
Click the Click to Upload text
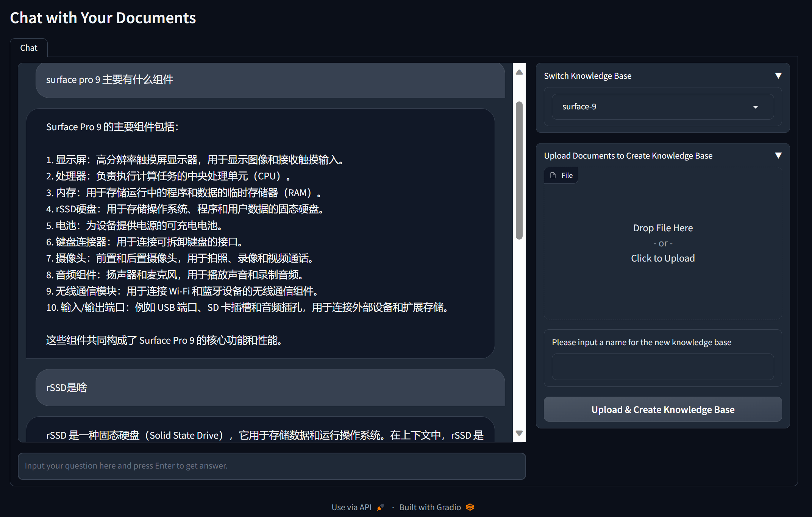click(x=663, y=258)
